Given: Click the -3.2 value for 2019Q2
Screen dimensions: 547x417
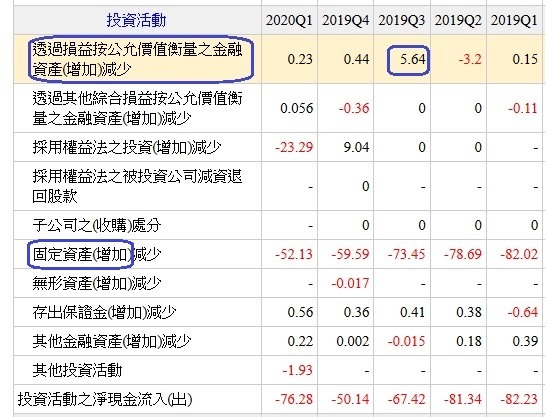Looking at the screenshot, I should [x=470, y=59].
